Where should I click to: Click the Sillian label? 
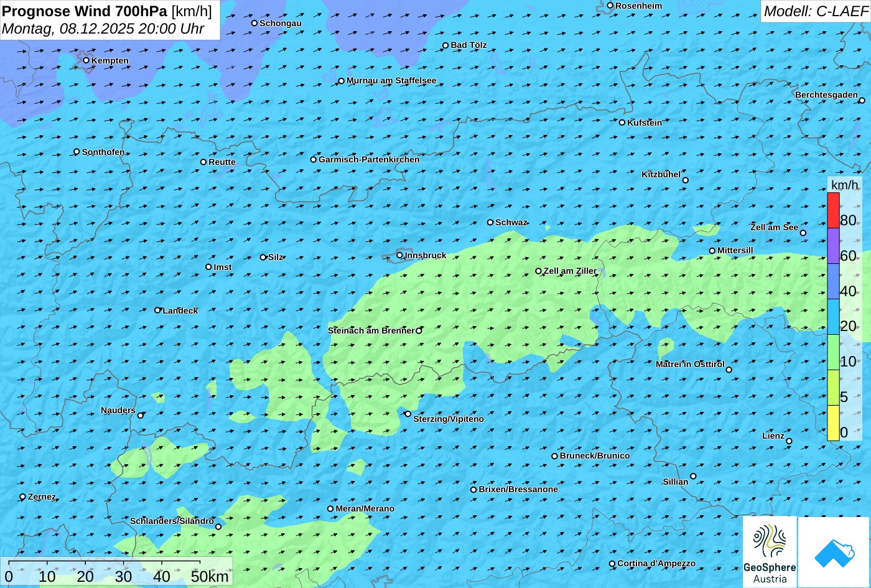tap(676, 482)
